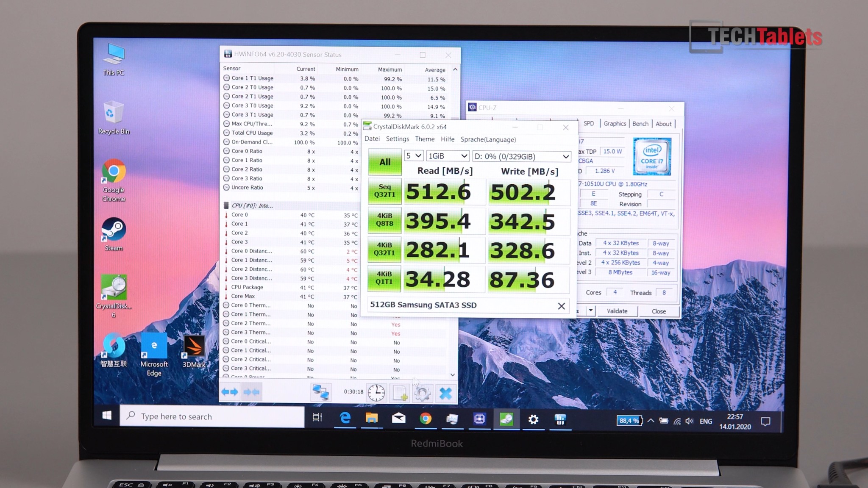Open the Settings menu in CrystalDiskMark

coord(398,139)
